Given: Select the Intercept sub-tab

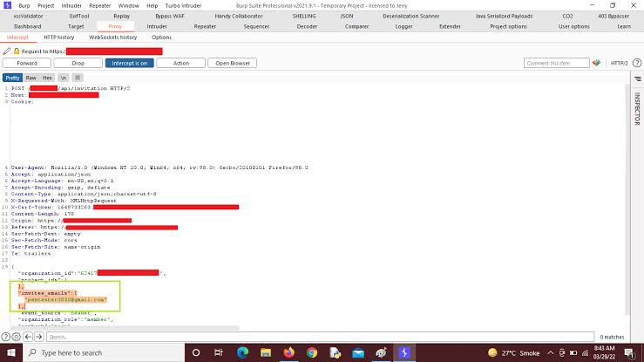Looking at the screenshot, I should click(17, 37).
